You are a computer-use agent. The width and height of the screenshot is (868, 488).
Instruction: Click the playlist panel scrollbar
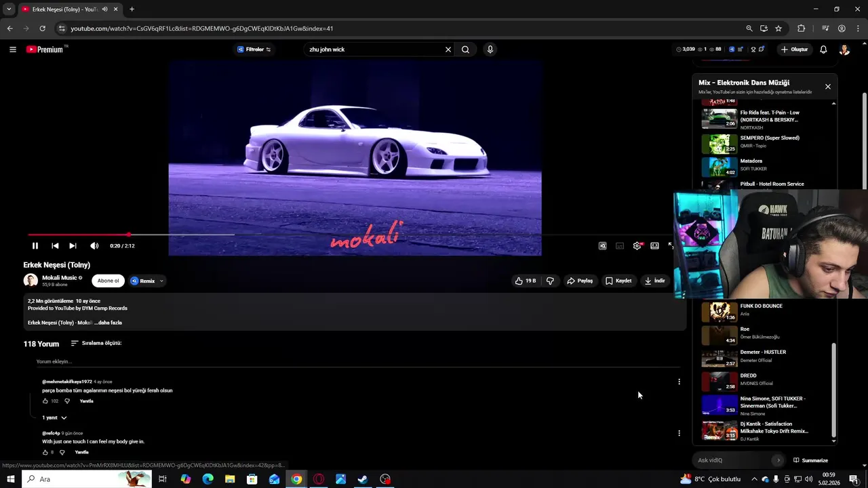coord(834,388)
